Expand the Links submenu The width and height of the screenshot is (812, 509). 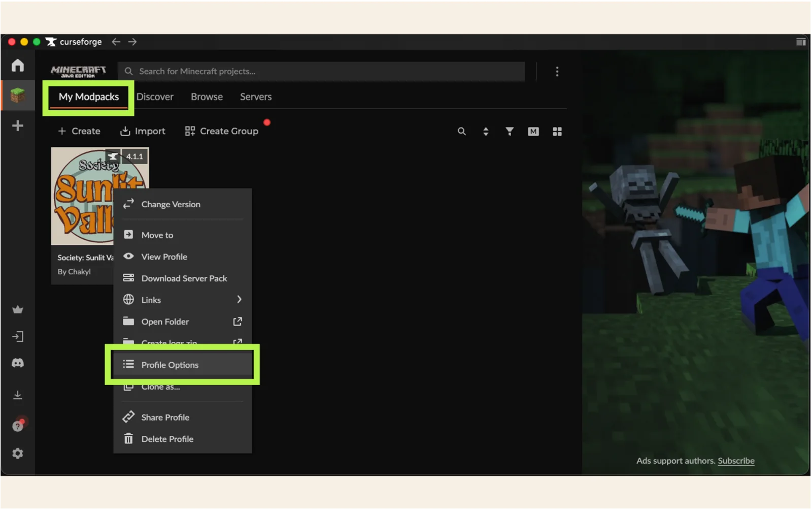click(x=183, y=300)
